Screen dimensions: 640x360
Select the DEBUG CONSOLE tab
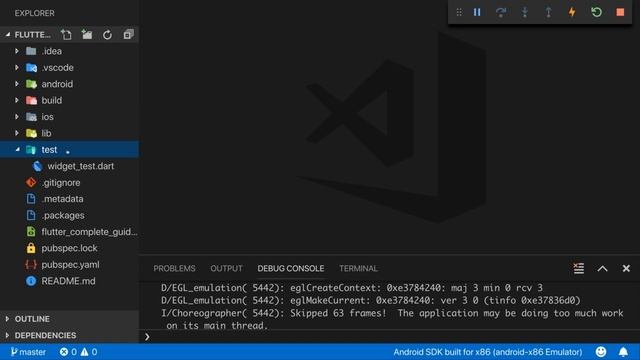coord(291,268)
